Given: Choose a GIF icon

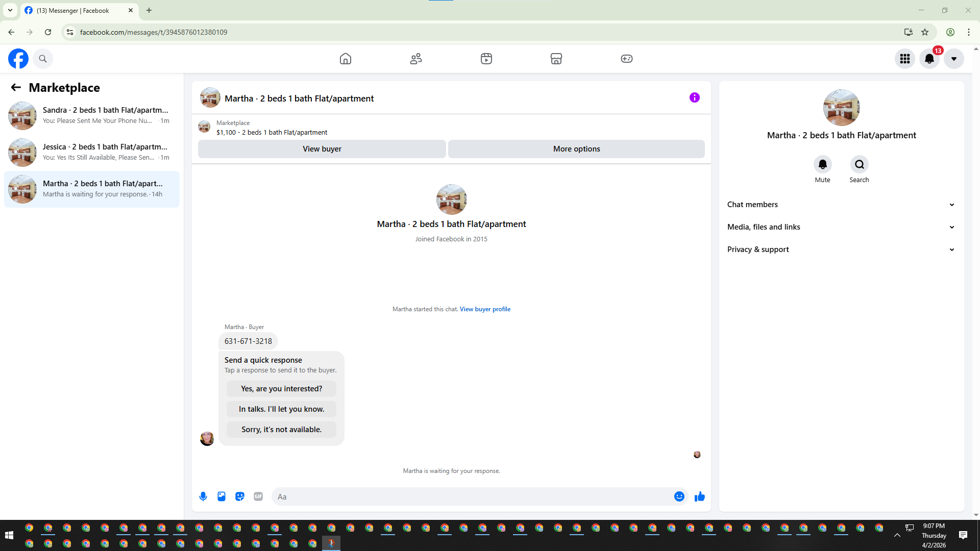Looking at the screenshot, I should pos(258,496).
